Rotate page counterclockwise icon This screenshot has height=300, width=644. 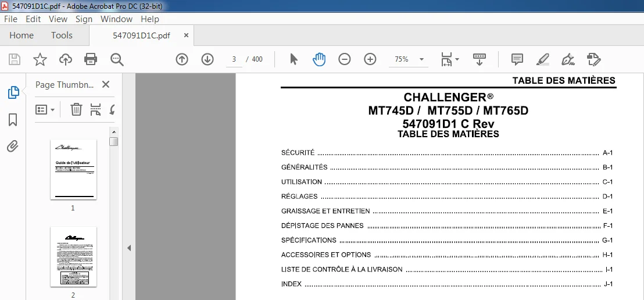pos(112,110)
